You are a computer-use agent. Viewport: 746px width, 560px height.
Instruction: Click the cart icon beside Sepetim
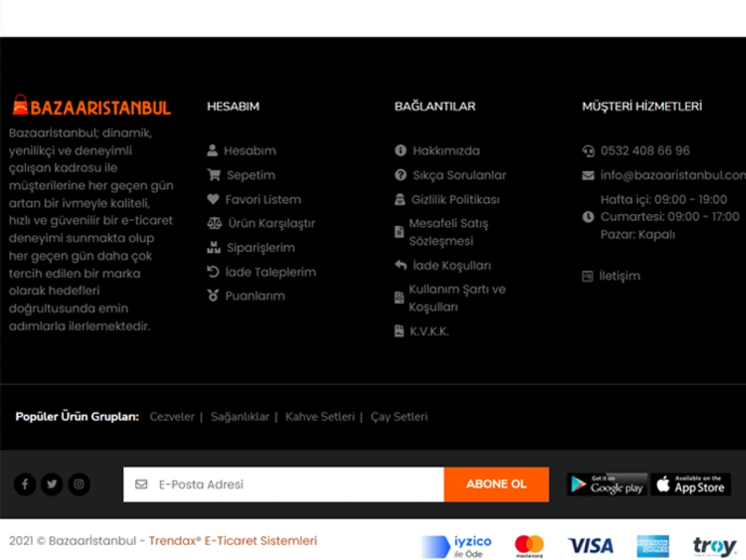(x=213, y=175)
